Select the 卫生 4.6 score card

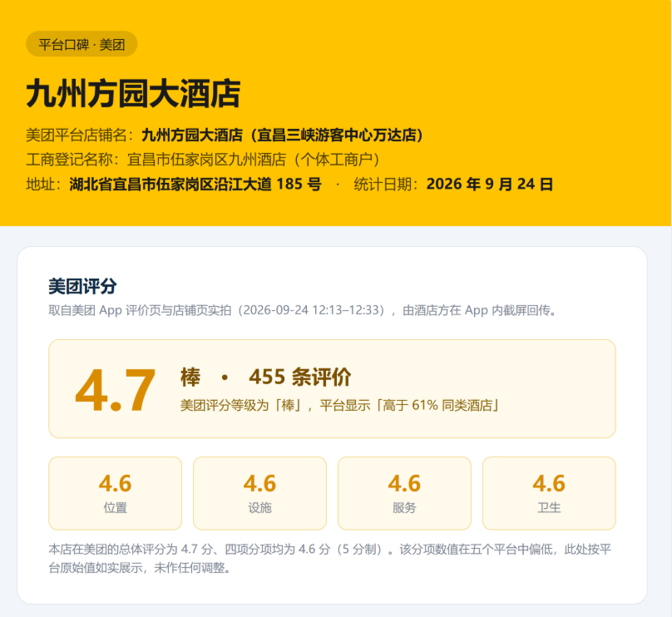[549, 493]
